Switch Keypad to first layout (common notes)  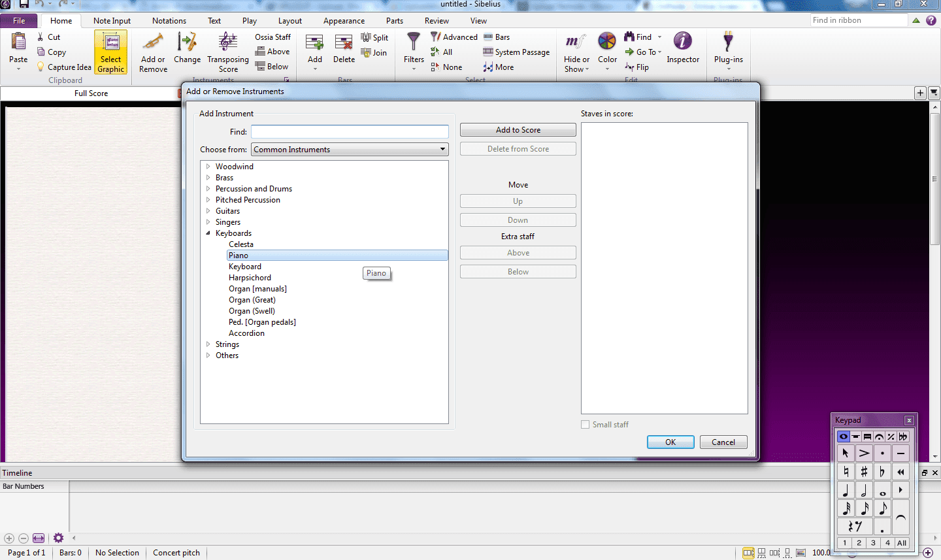pos(844,436)
